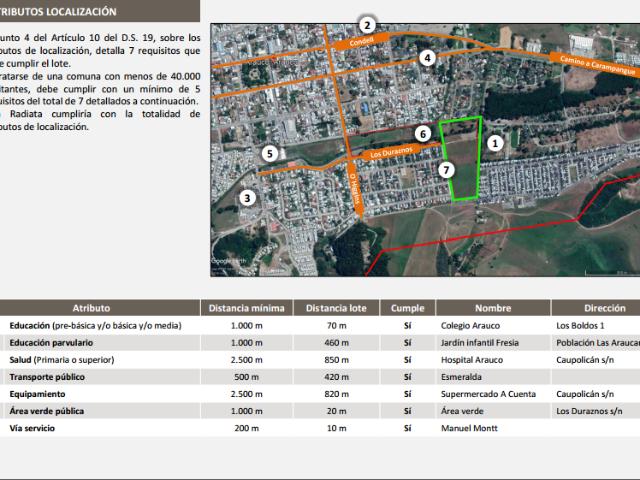640x480 pixels.
Task: Select Supermercado A Cuenta table entry
Action: [483, 394]
